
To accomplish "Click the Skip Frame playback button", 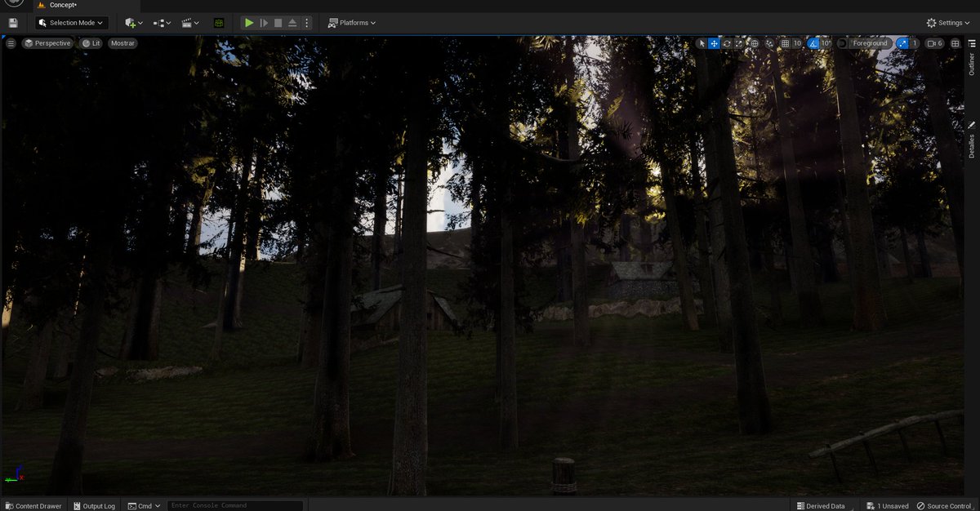I will tap(264, 23).
